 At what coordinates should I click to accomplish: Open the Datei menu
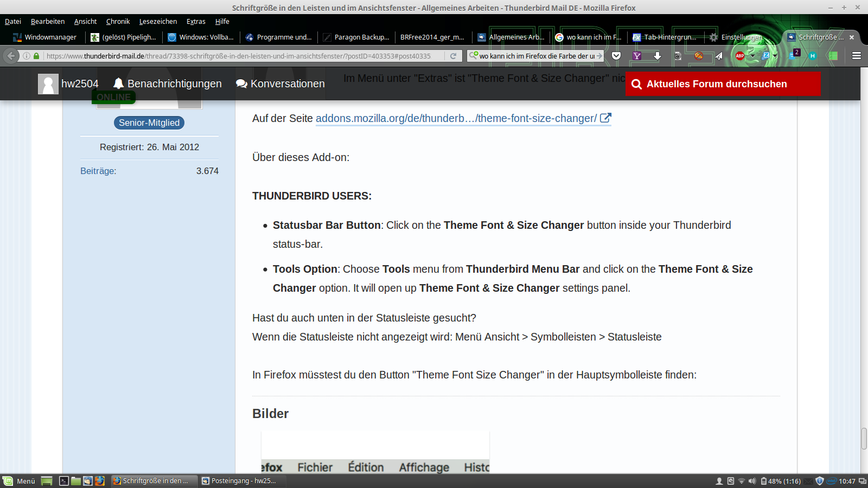(x=13, y=22)
